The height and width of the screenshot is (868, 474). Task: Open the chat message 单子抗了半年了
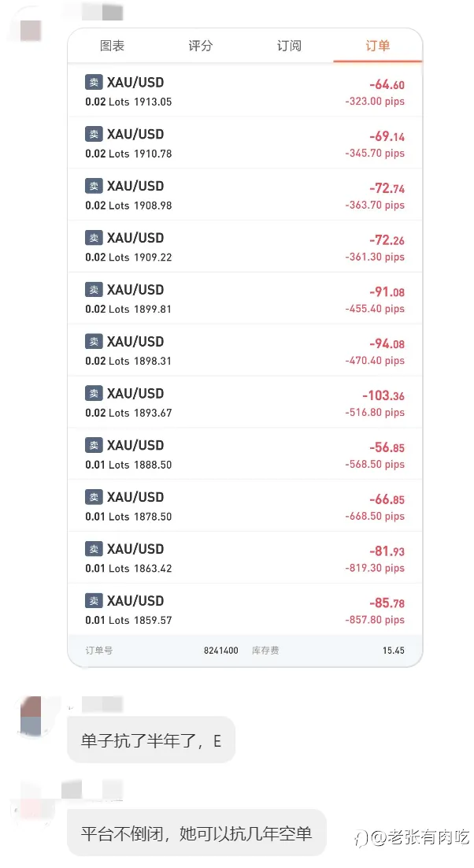(151, 740)
